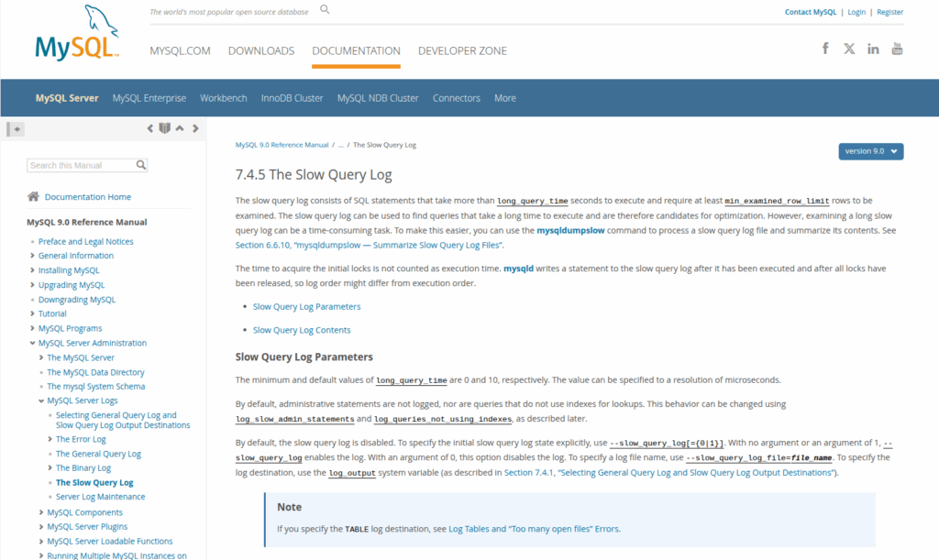Viewport: 939px width, 560px height.
Task: Go to next page with the right arrow icon
Action: pyautogui.click(x=194, y=128)
